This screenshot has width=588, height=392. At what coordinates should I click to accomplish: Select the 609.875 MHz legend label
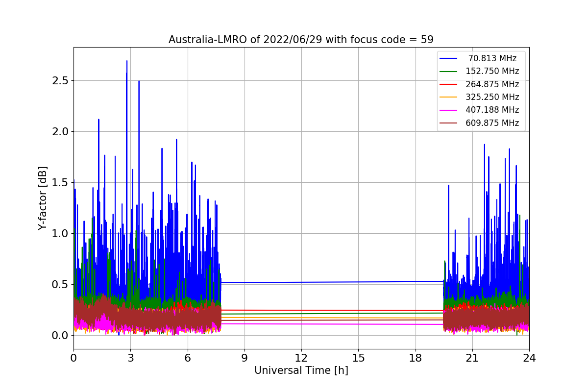click(492, 123)
